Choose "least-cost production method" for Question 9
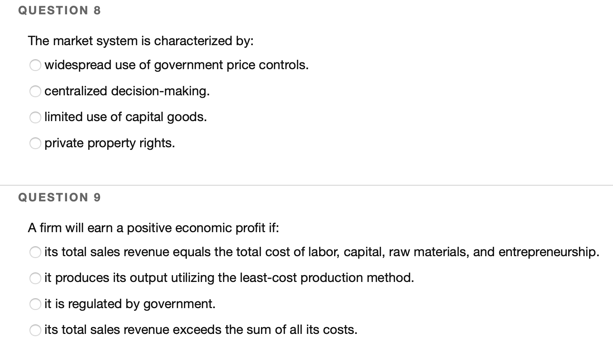 [35, 278]
